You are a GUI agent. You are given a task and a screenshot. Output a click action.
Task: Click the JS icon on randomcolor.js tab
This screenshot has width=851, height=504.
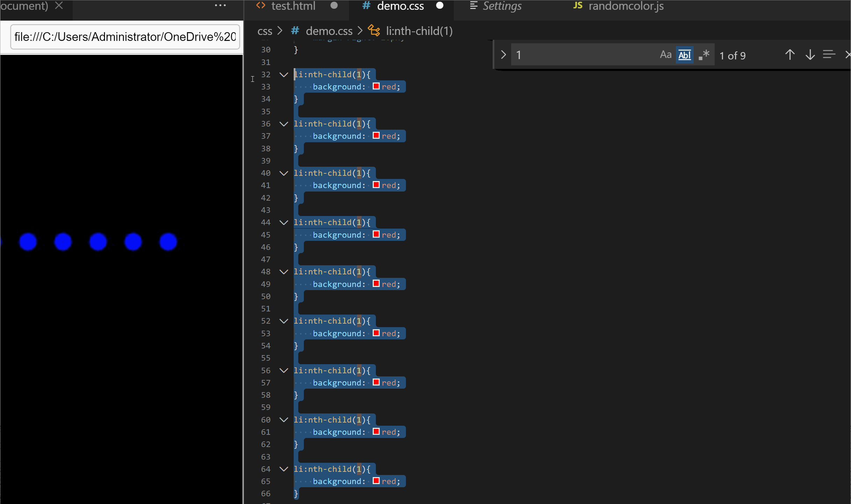coord(578,6)
